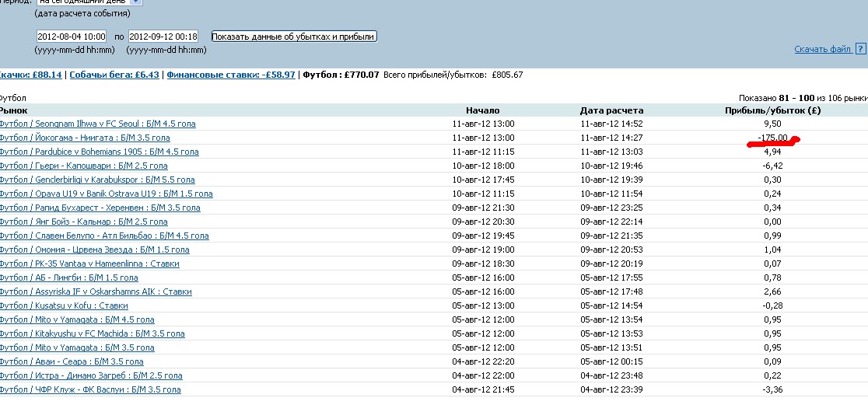Open Гьери - Капошвари Б/М 2.5 market
The width and height of the screenshot is (868, 398).
pos(83,166)
